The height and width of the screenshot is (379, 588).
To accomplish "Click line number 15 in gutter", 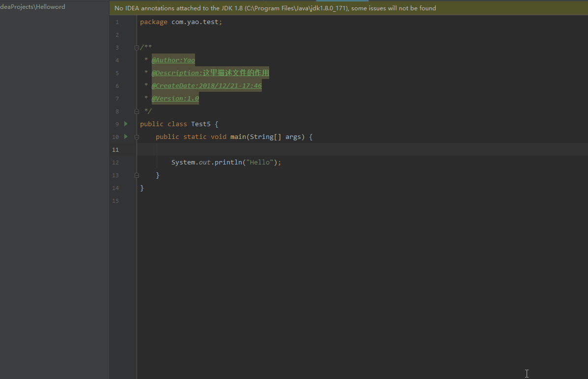I will pos(115,201).
